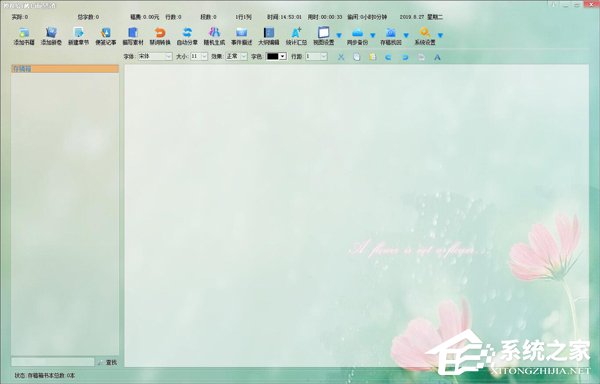Click the 查找 search button
The height and width of the screenshot is (384, 600).
pyautogui.click(x=111, y=362)
